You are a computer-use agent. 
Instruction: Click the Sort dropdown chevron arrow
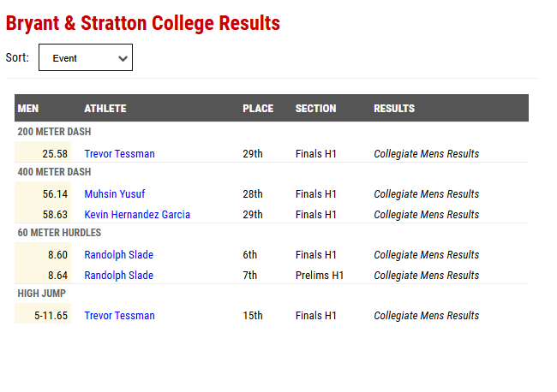123,58
